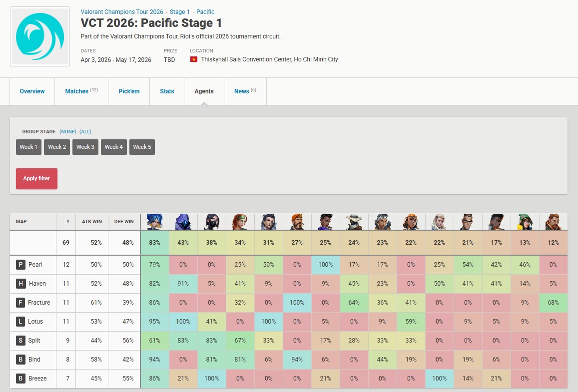Viewport: 578px width, 392px height.
Task: Click the (ALL) group stage link
Action: pyautogui.click(x=85, y=131)
